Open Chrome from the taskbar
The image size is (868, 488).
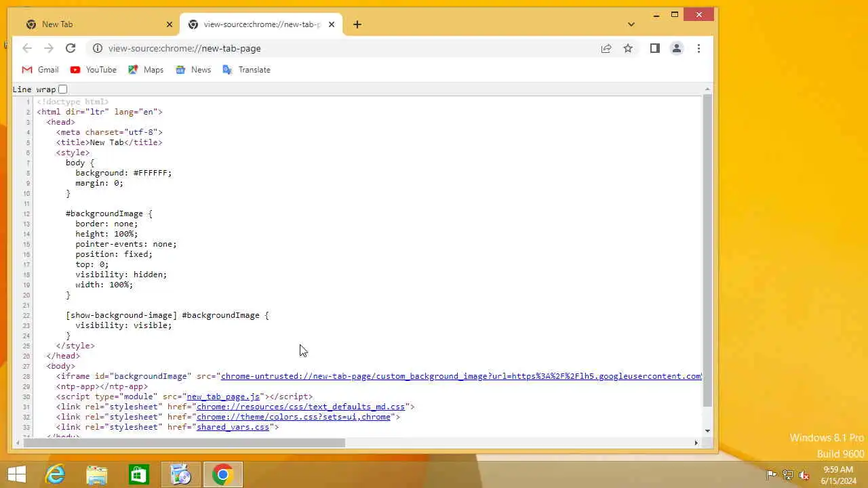click(222, 474)
